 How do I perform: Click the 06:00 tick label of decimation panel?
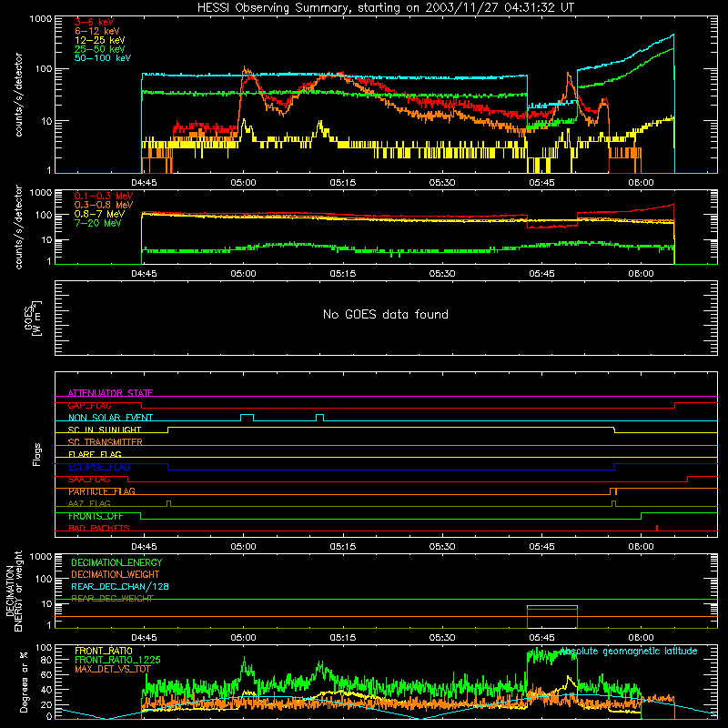tap(641, 638)
